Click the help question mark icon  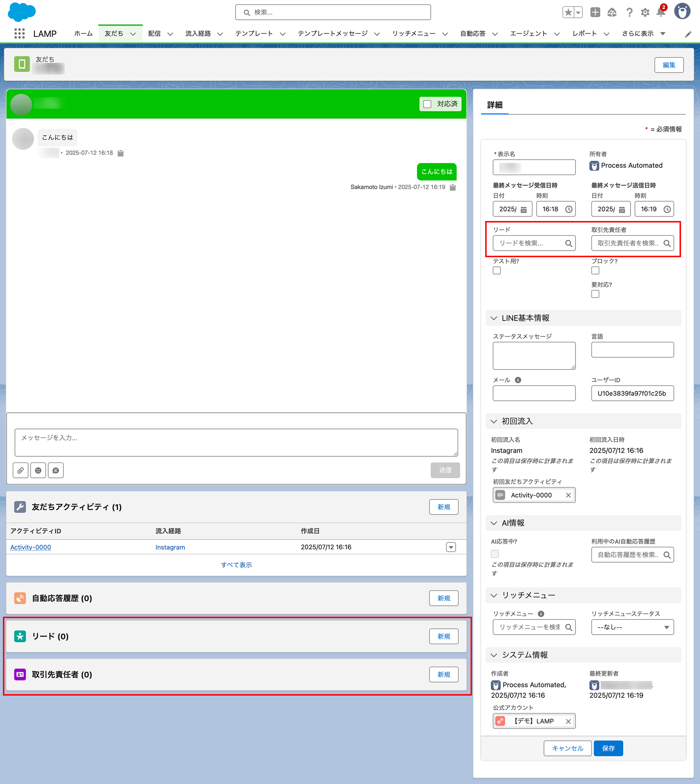[629, 12]
